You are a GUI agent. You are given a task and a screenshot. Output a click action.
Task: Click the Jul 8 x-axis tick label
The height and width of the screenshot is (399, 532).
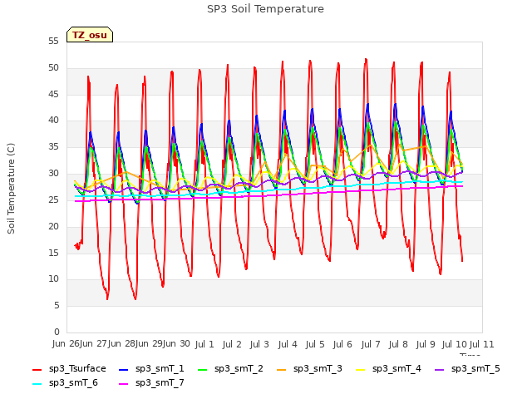[x=398, y=344]
